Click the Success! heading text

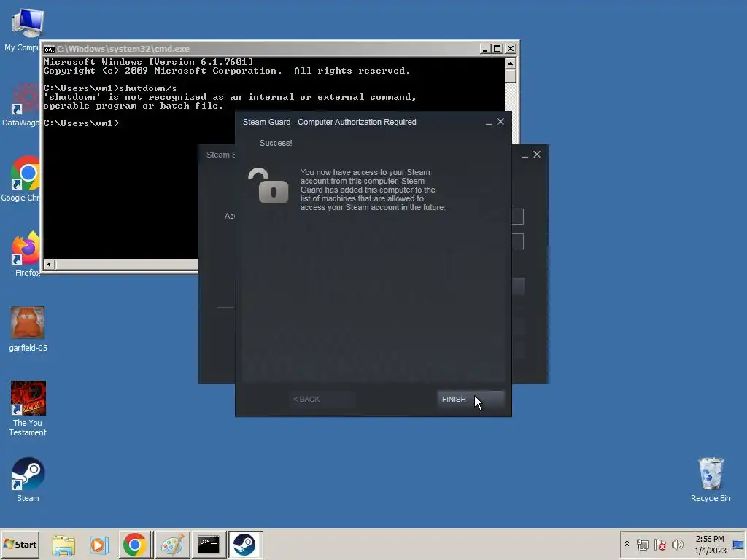point(276,143)
